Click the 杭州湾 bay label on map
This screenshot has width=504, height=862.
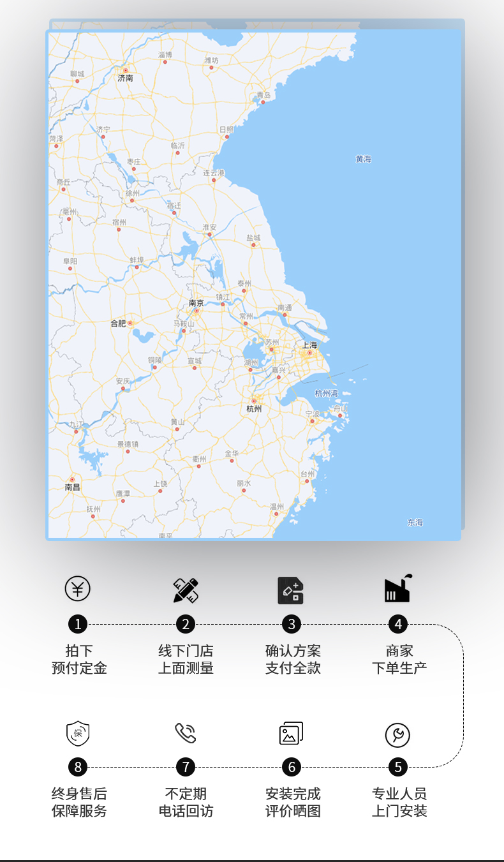coord(326,393)
